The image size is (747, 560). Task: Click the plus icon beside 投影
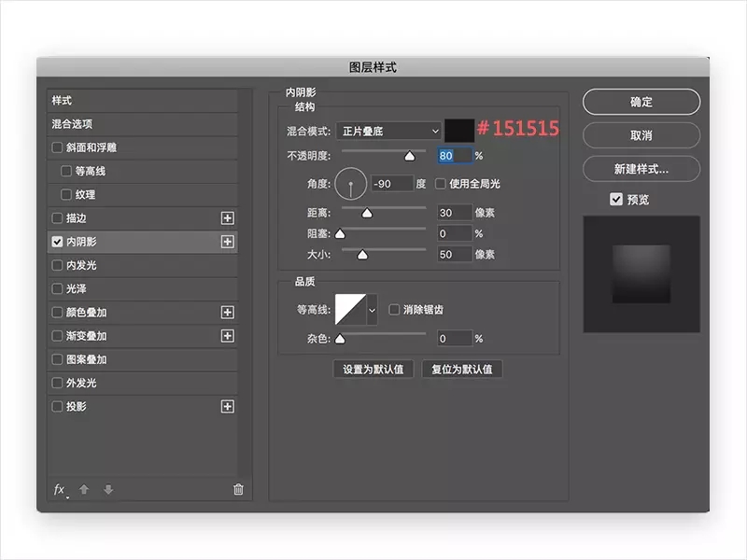tap(227, 407)
